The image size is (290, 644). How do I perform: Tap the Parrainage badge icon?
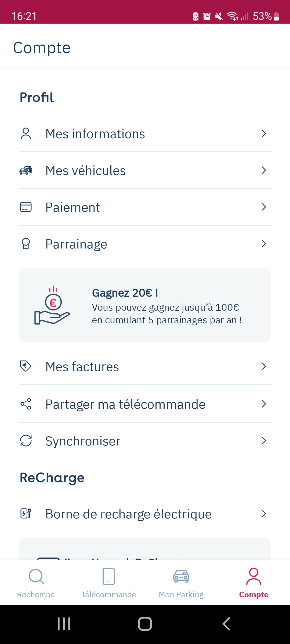pyautogui.click(x=26, y=244)
